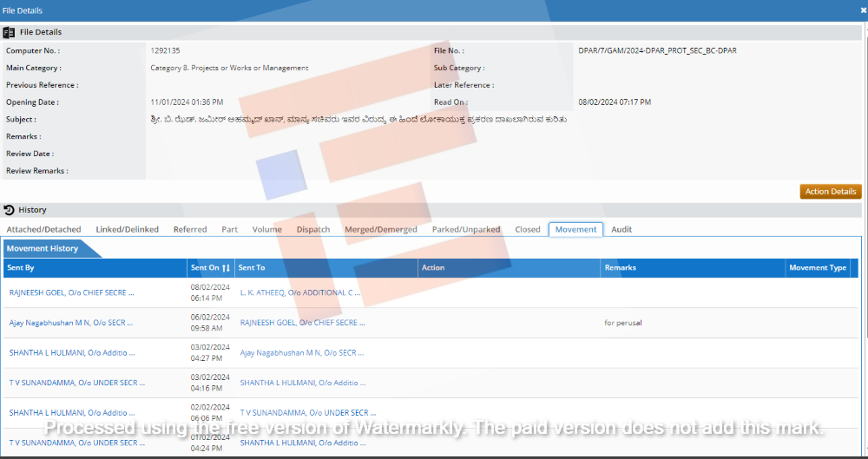Open the Dispatch tab

coord(313,230)
